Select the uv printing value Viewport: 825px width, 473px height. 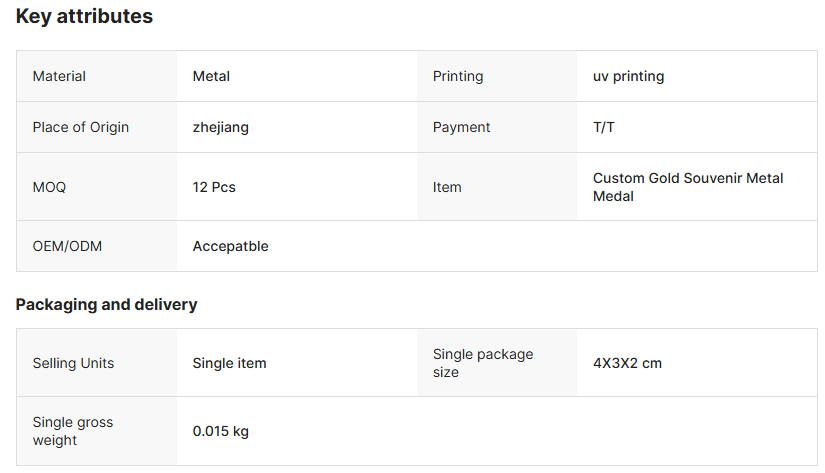(x=628, y=76)
